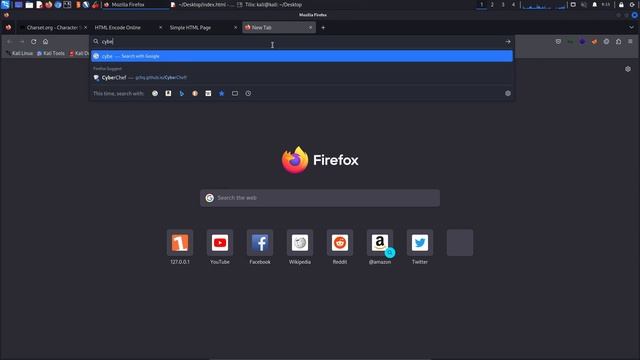Image resolution: width=640 pixels, height=360 pixels.
Task: Open Kali Tools bookmark
Action: pos(51,53)
